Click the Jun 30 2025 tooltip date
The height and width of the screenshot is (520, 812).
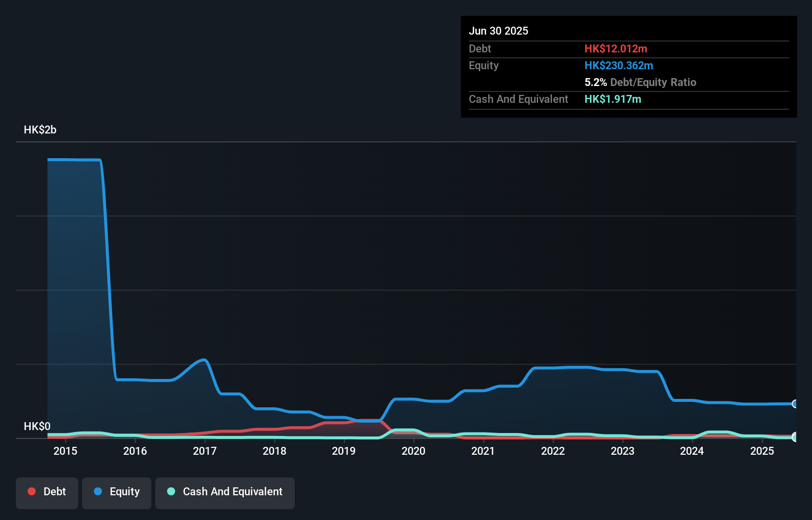(498, 31)
